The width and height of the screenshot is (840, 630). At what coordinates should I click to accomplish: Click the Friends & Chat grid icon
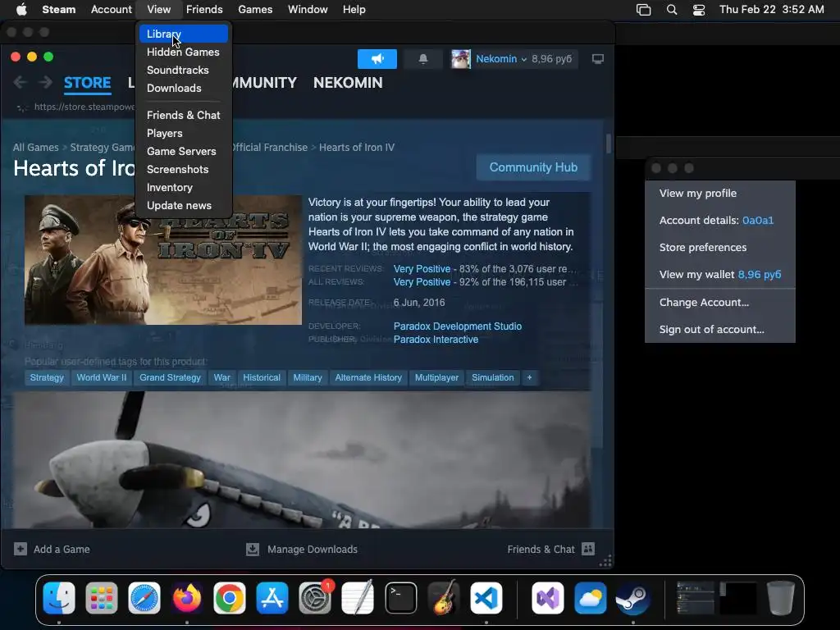(588, 549)
